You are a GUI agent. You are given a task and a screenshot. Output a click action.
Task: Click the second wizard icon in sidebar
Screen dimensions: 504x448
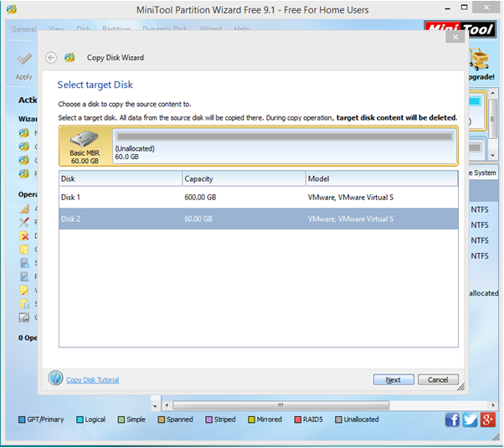click(23, 147)
